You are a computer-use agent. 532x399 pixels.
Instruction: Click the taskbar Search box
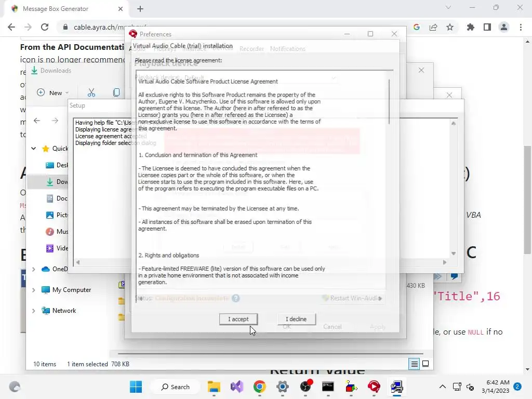pyautogui.click(x=175, y=387)
